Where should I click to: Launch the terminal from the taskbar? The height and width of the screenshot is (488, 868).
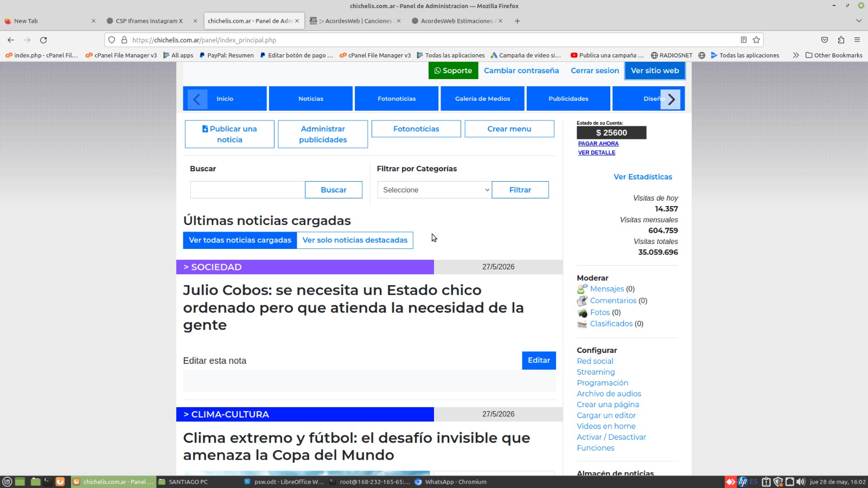pos(47,481)
